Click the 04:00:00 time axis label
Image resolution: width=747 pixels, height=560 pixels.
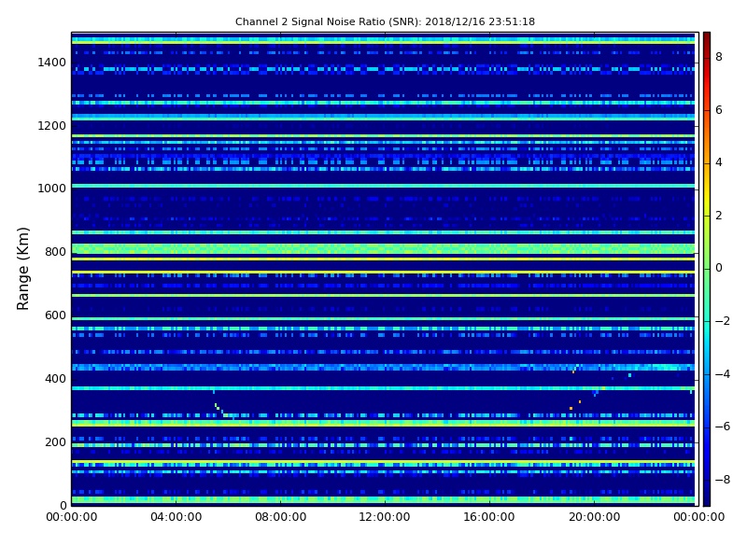click(176, 517)
